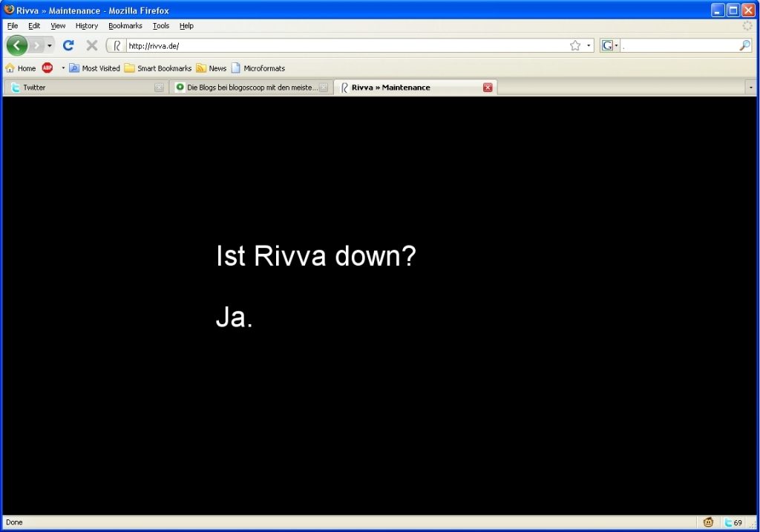
Task: Click the Stop loading X button
Action: [91, 45]
